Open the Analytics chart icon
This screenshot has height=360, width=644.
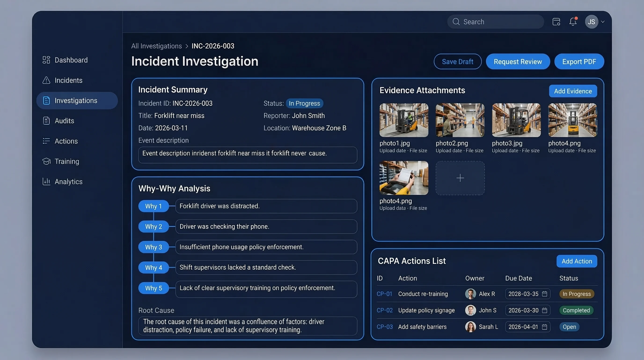coord(46,181)
